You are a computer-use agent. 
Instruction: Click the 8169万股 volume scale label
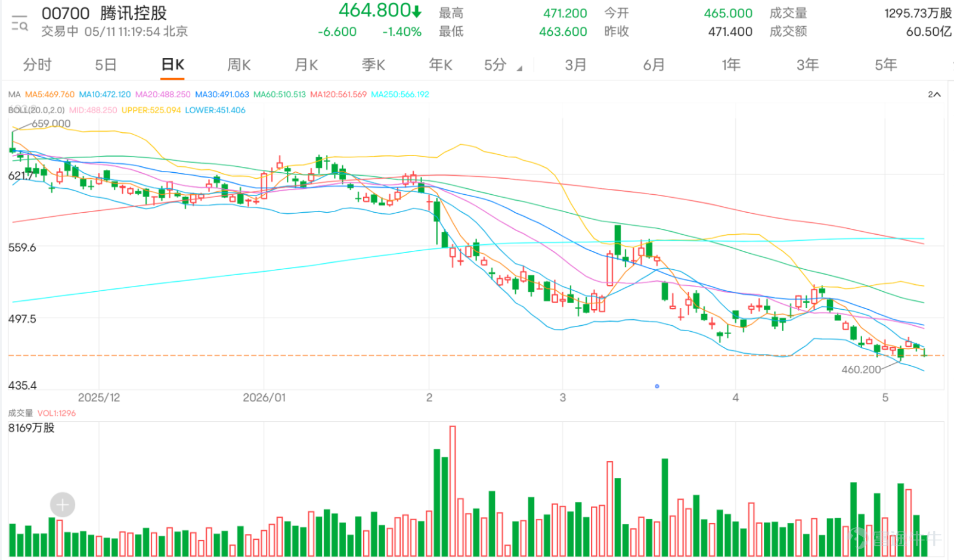pos(31,428)
